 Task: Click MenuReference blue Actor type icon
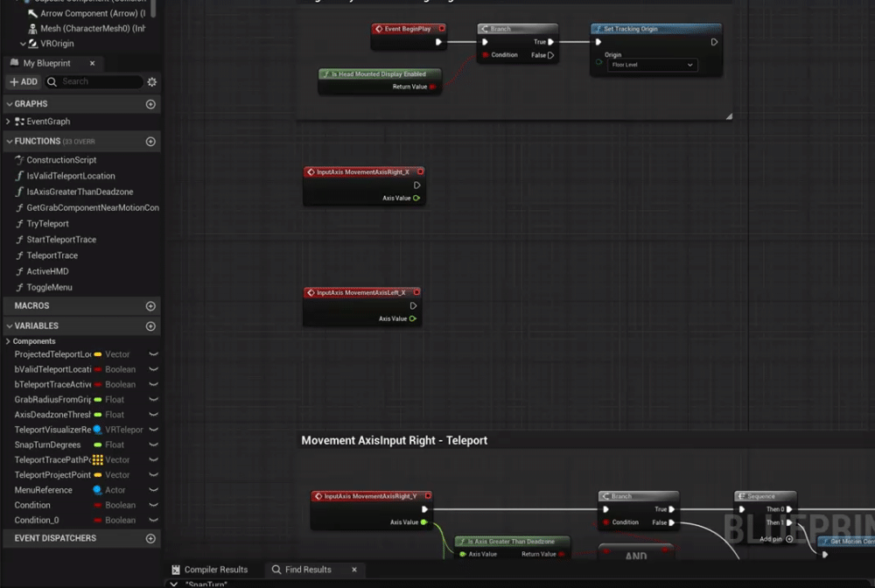98,490
